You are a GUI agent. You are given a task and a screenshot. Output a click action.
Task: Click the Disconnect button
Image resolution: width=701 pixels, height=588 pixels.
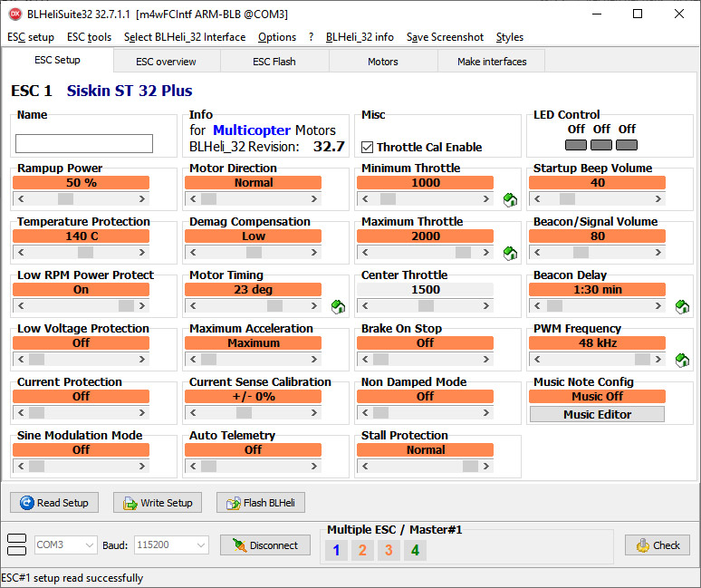point(265,545)
